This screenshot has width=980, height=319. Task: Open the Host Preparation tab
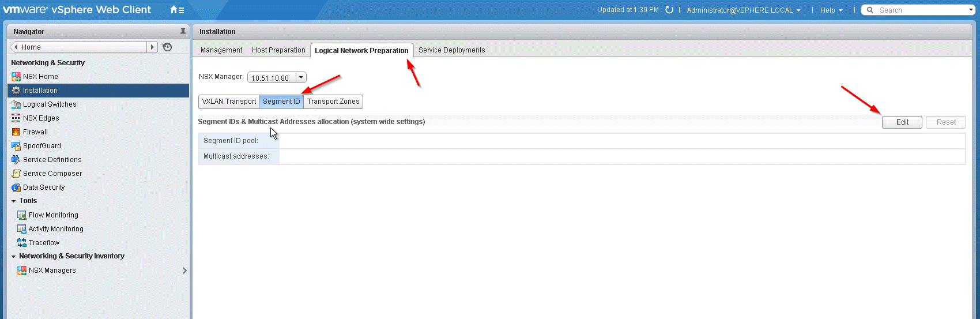pyautogui.click(x=278, y=50)
